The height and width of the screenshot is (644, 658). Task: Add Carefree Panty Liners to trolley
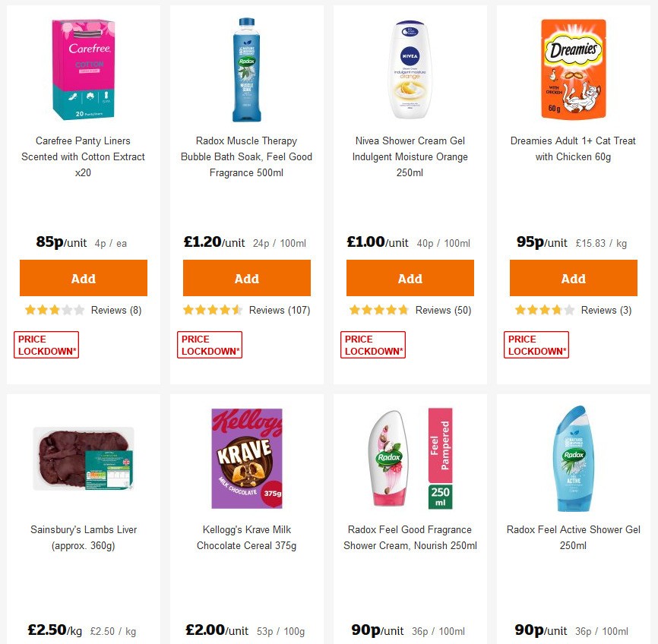[x=83, y=278]
